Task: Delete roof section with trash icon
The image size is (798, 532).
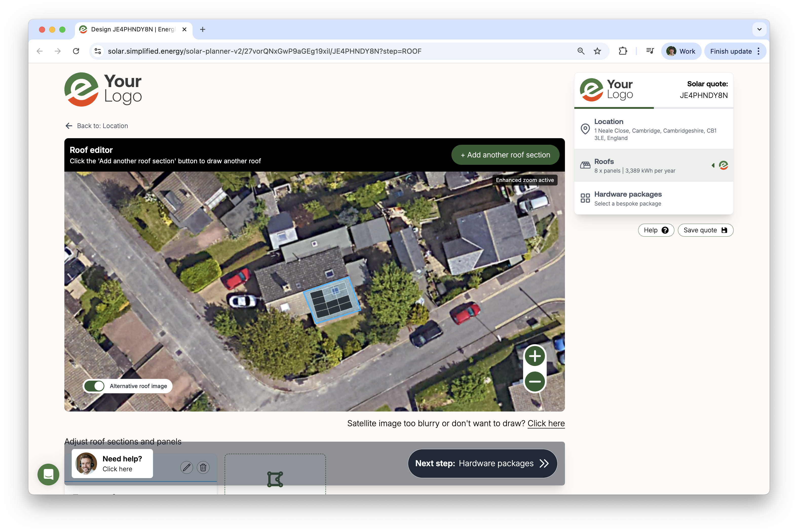Action: pyautogui.click(x=203, y=467)
